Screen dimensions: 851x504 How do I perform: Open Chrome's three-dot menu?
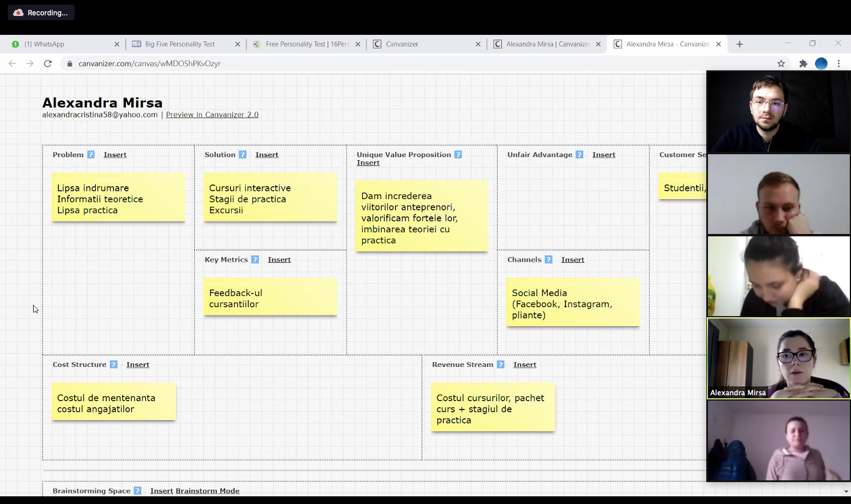coord(839,64)
